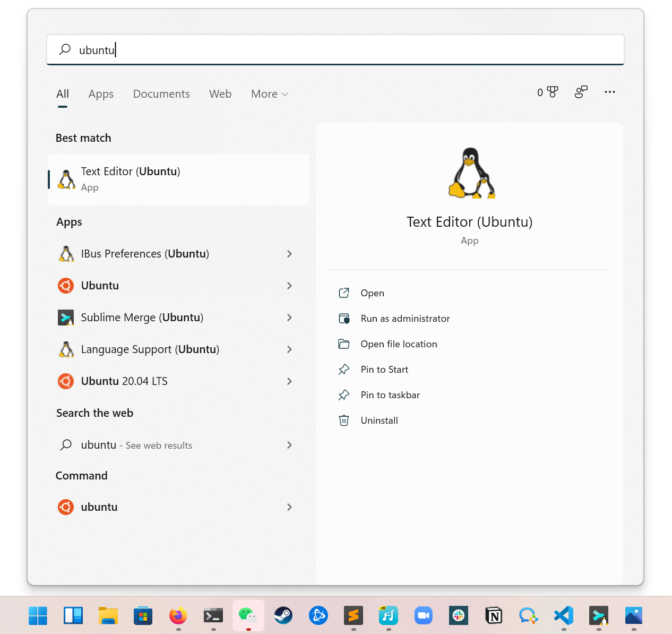Expand options for Ubuntu 20.04 LTS
This screenshot has width=672, height=634.
pyautogui.click(x=289, y=381)
